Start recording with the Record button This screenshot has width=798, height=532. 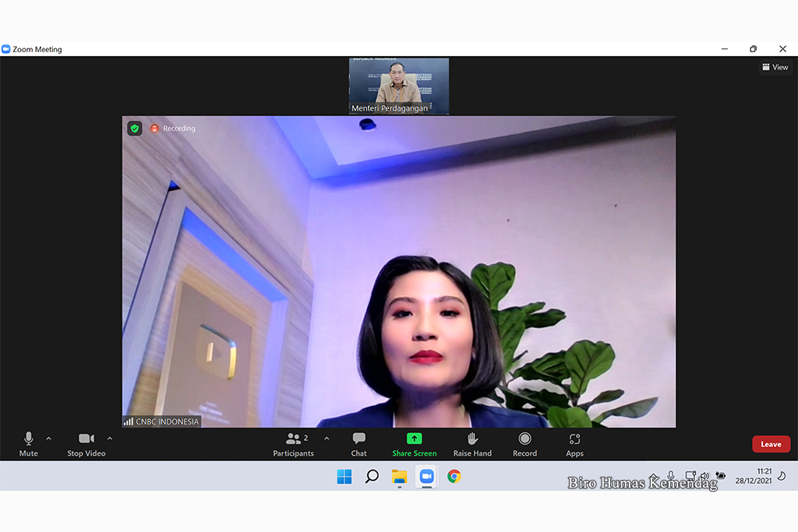click(x=524, y=442)
